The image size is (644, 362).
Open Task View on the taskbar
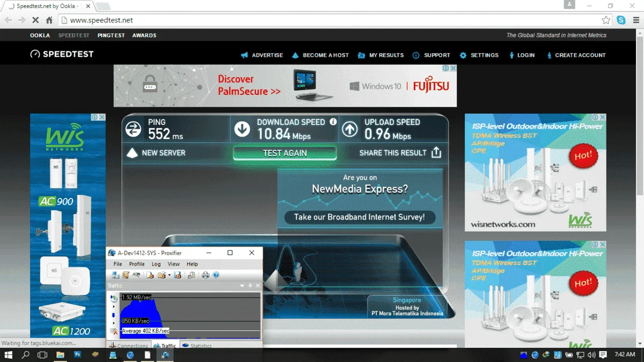click(x=42, y=354)
